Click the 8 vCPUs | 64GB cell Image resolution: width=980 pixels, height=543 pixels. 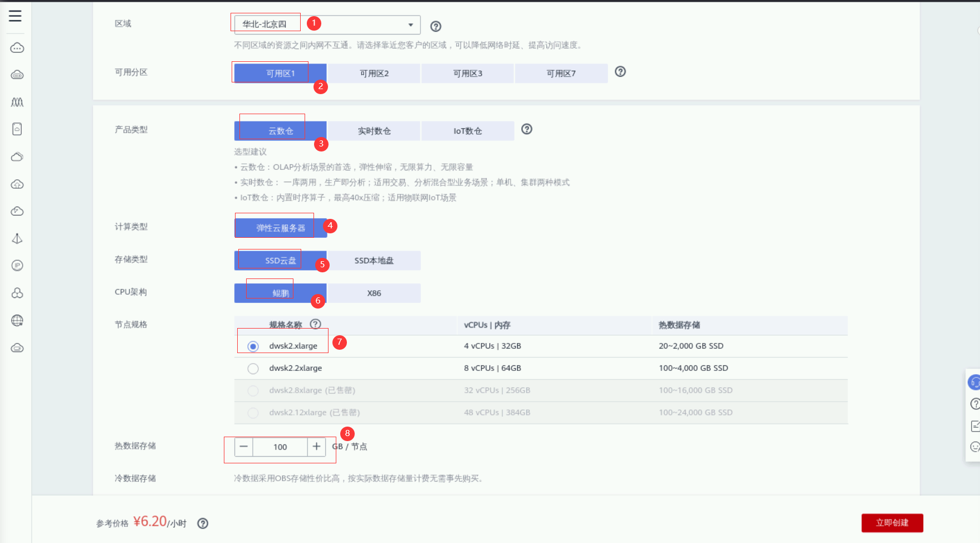(x=493, y=368)
